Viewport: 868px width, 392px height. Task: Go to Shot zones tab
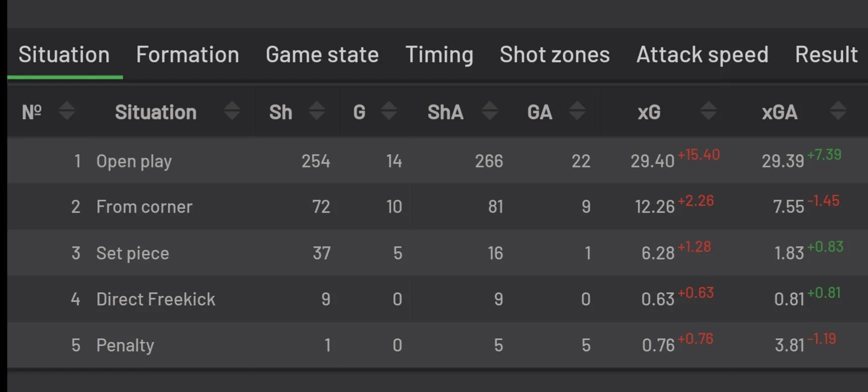click(554, 55)
